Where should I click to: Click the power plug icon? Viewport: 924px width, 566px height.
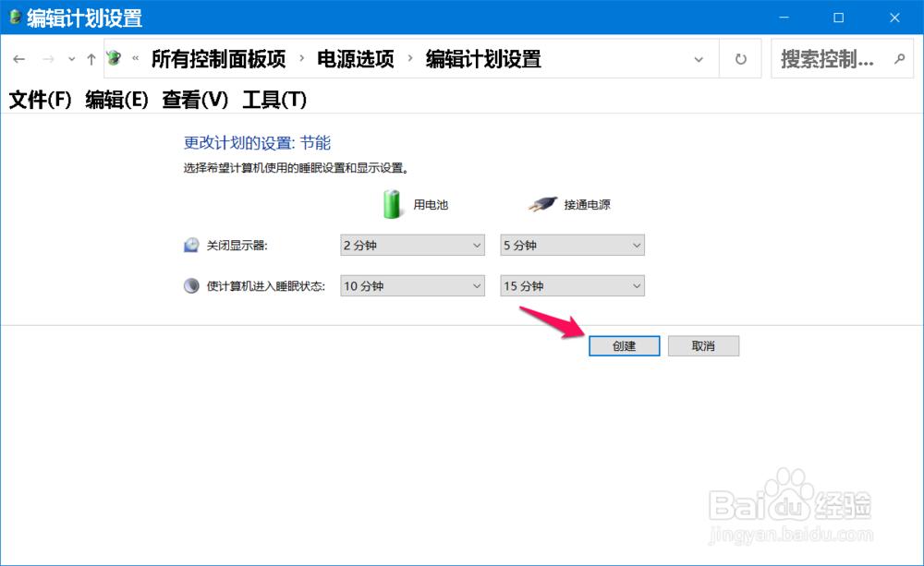click(542, 204)
